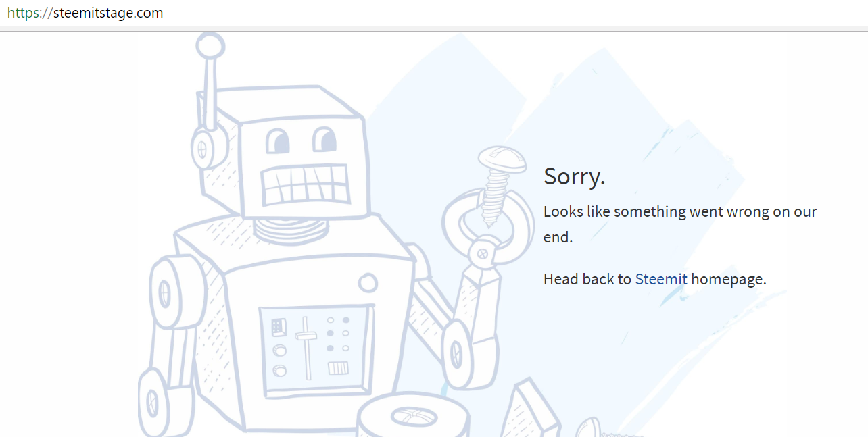Click the ball on top of the robot's antenna
The image size is (868, 437).
210,45
